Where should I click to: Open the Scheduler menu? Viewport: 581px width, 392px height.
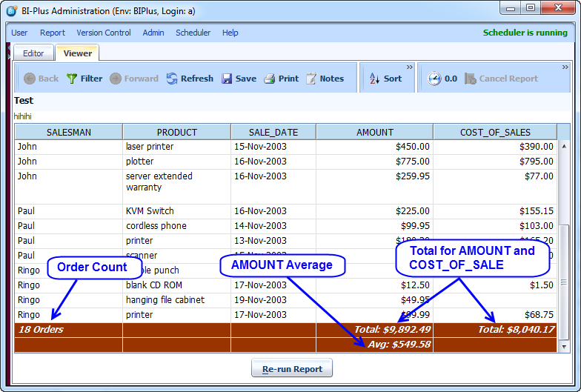193,33
